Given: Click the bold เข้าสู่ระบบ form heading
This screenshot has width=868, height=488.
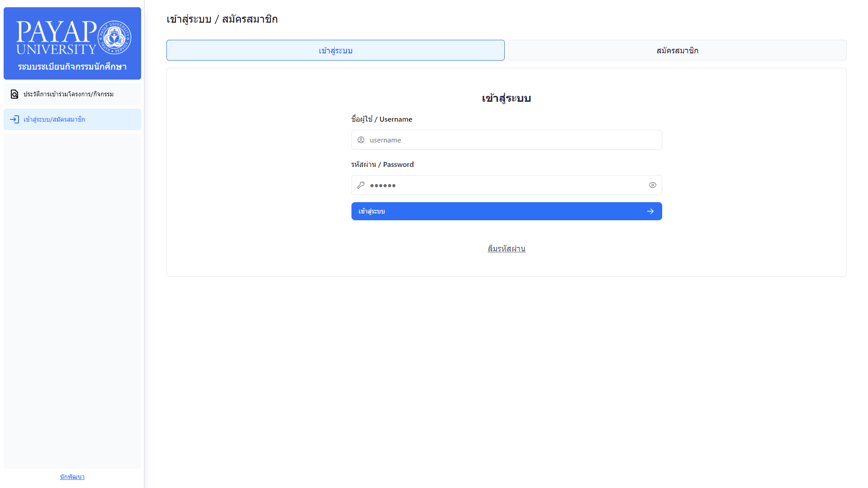Looking at the screenshot, I should click(507, 98).
